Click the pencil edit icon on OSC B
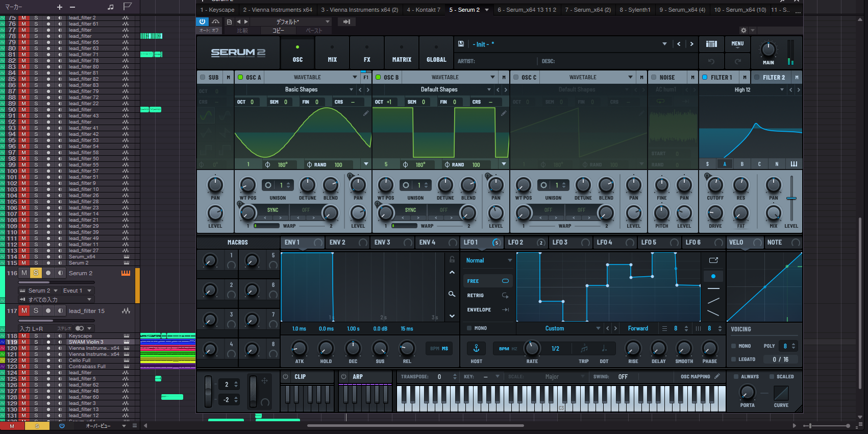 point(504,113)
